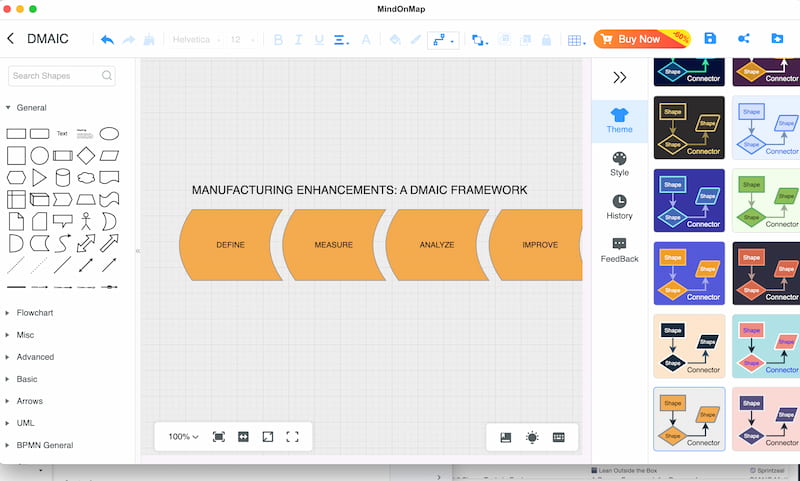Screen dimensions: 800x481
Task: Collapse the right panel with double chevron
Action: pos(619,78)
